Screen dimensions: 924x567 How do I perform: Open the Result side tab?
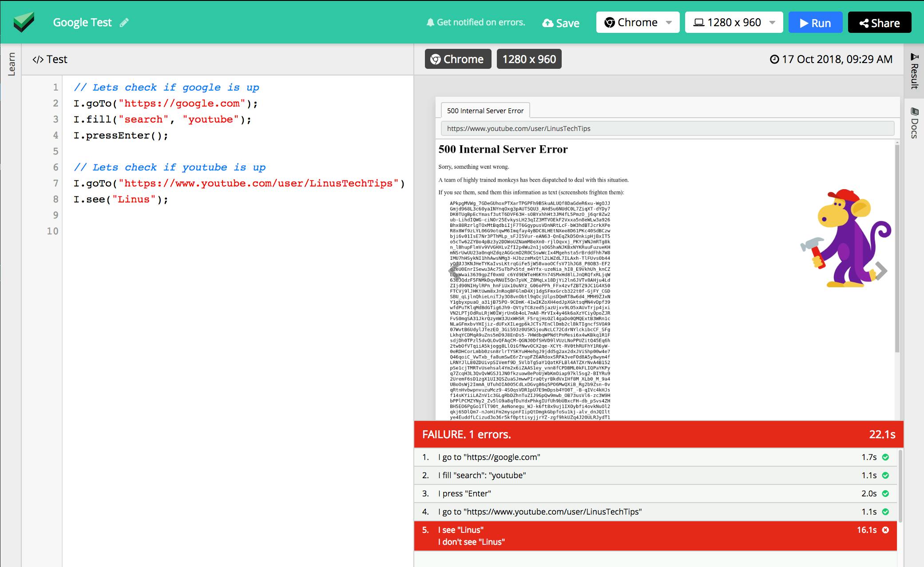[915, 70]
